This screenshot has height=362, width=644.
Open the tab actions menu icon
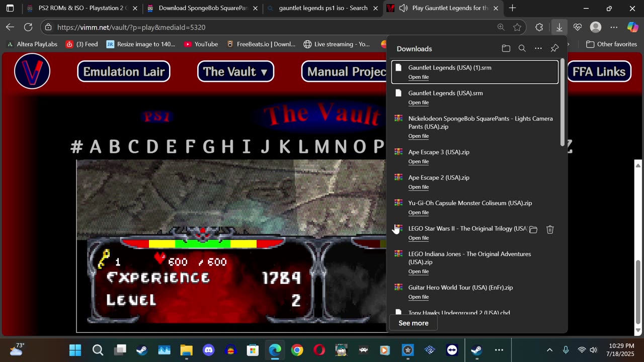pyautogui.click(x=10, y=8)
